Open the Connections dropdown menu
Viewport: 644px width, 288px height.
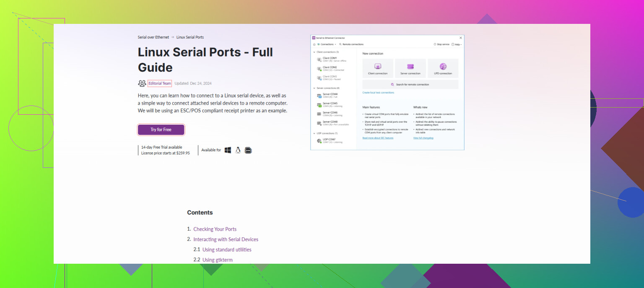327,44
